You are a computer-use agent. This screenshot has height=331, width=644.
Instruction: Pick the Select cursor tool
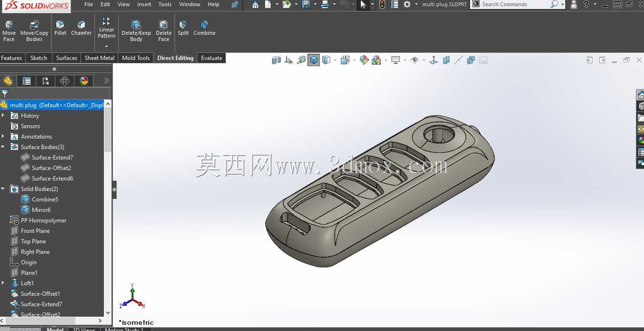point(363,4)
